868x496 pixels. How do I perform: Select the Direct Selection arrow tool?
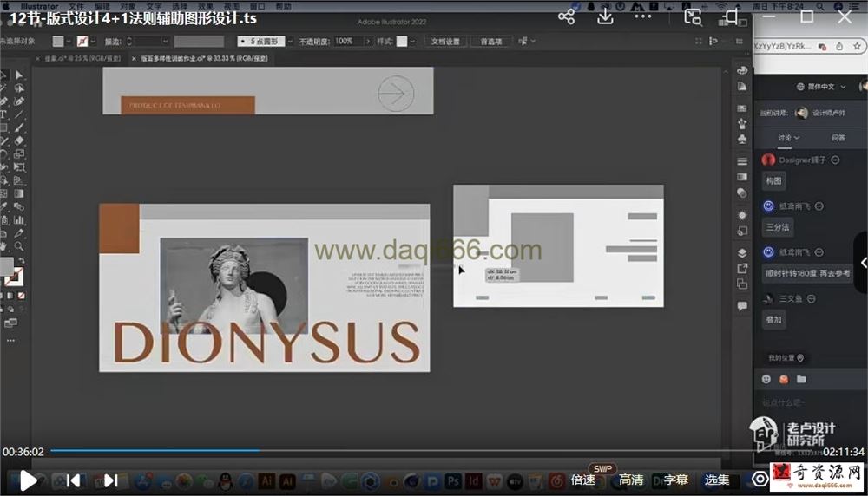click(19, 75)
